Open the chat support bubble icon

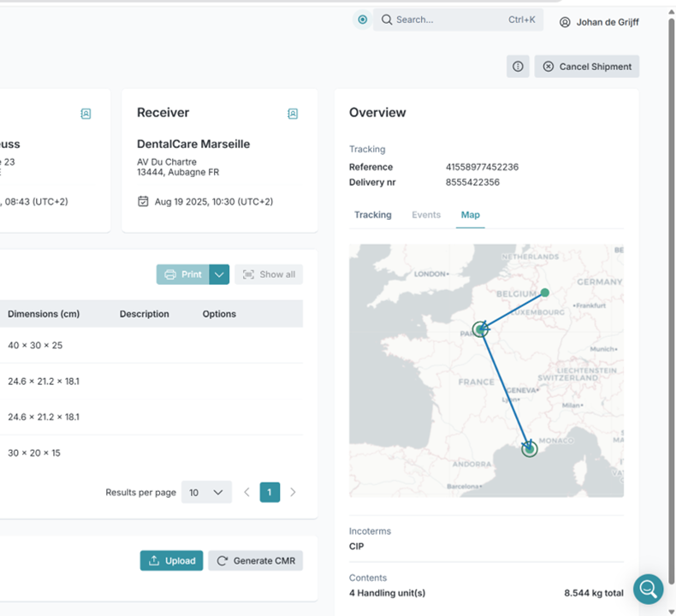(648, 589)
